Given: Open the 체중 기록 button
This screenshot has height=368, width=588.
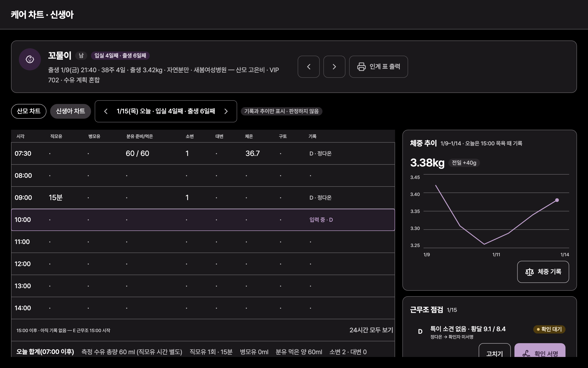Looking at the screenshot, I should point(543,272).
